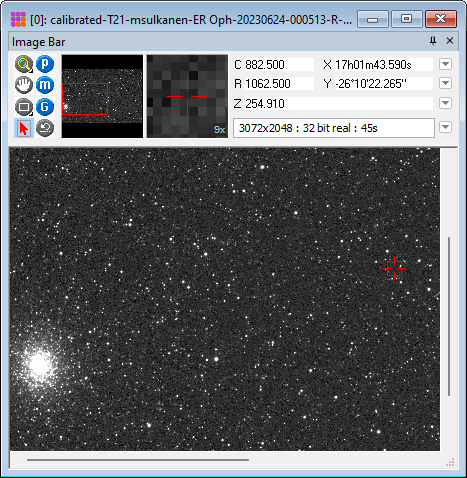Expand the dropdown next to Z value
Screen dimensions: 467x478
point(445,103)
